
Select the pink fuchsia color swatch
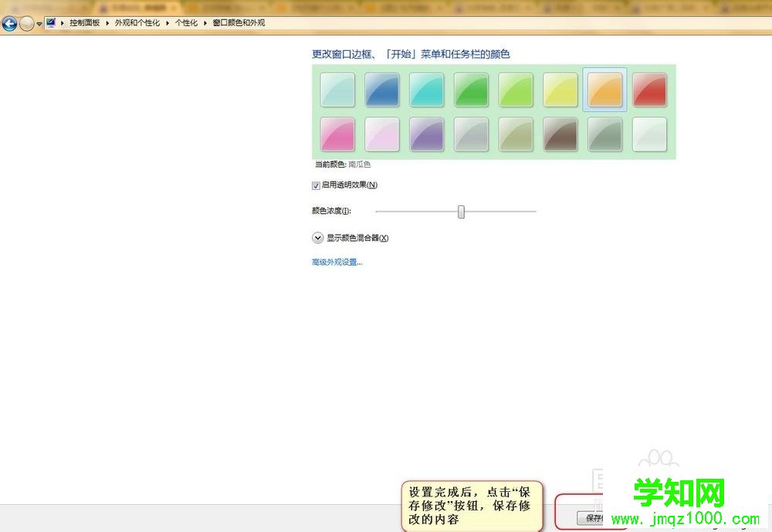click(337, 133)
